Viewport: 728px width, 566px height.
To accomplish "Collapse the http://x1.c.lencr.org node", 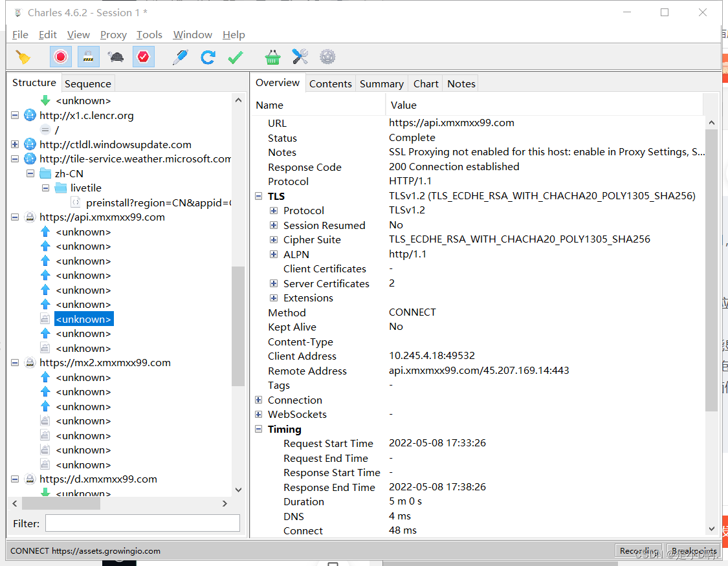I will [15, 115].
